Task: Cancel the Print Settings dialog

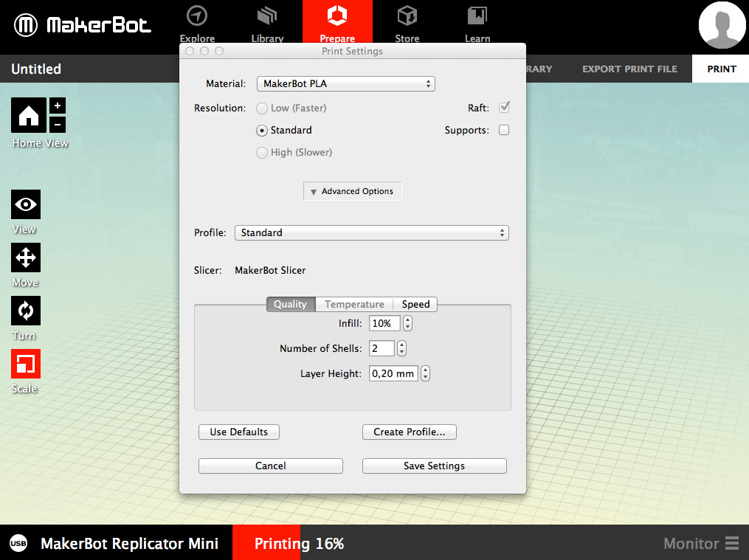Action: pos(270,466)
